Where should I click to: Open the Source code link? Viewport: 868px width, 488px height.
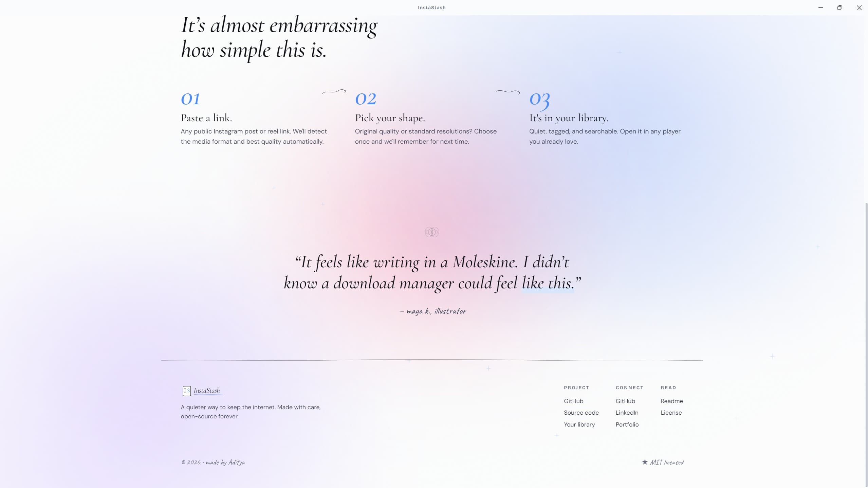coord(581,413)
